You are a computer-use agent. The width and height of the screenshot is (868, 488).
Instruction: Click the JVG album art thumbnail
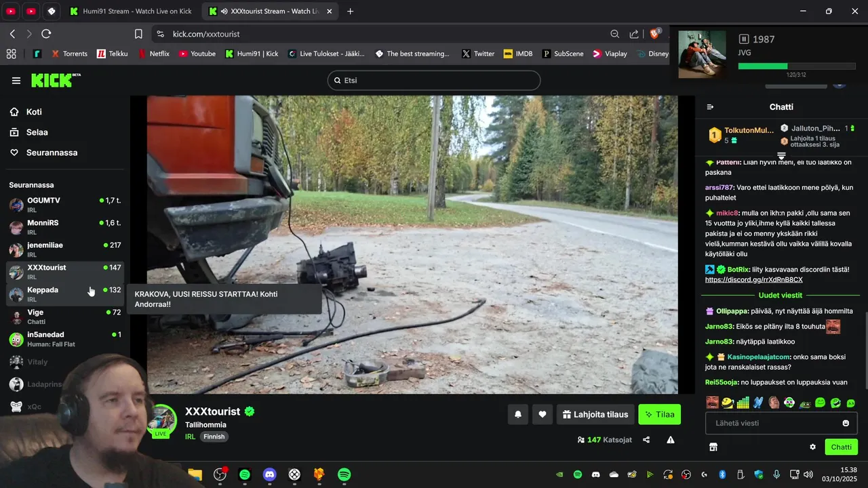tap(702, 54)
